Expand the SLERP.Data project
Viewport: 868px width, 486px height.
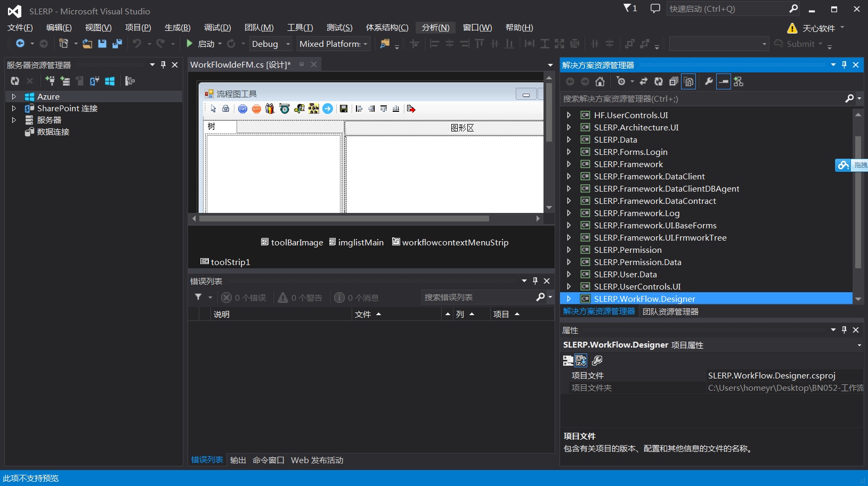click(x=569, y=139)
